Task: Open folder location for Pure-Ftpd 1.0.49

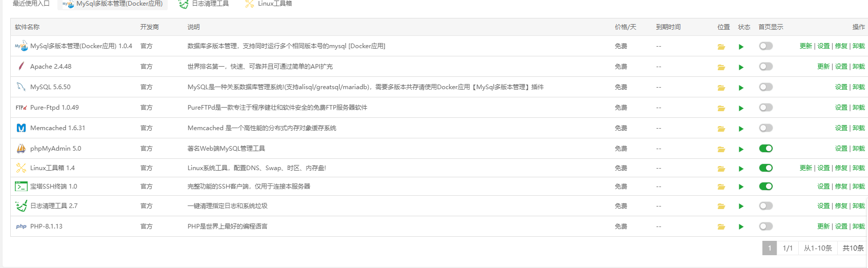Action: coord(721,108)
